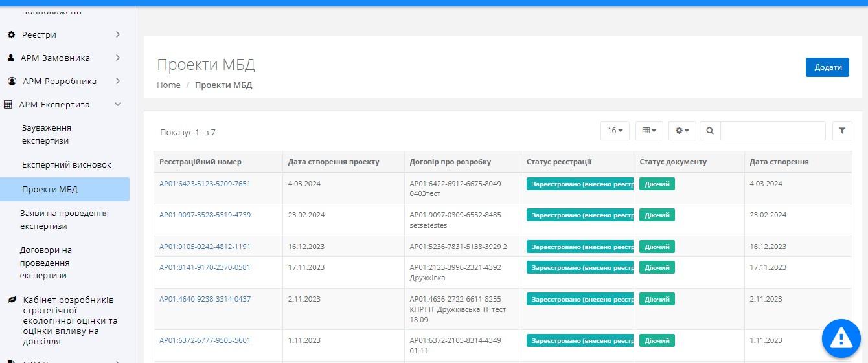Open Заяви на проведення експертизи
This screenshot has width=868, height=363.
point(65,219)
